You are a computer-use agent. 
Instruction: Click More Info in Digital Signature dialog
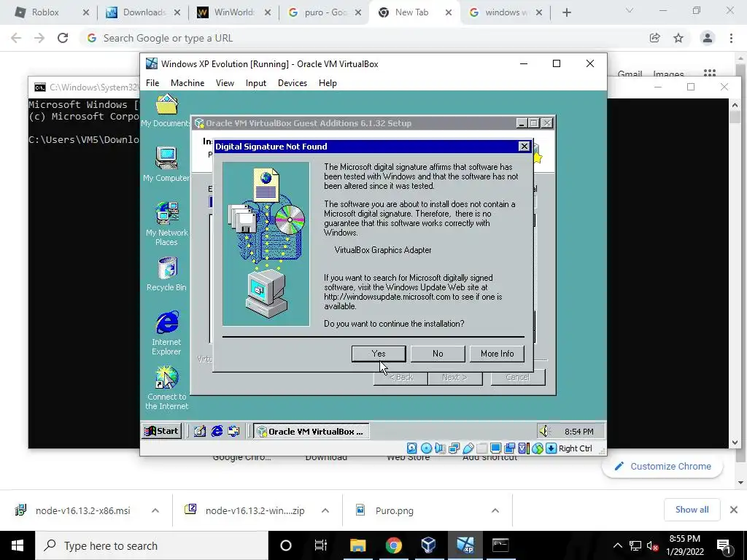(x=497, y=354)
